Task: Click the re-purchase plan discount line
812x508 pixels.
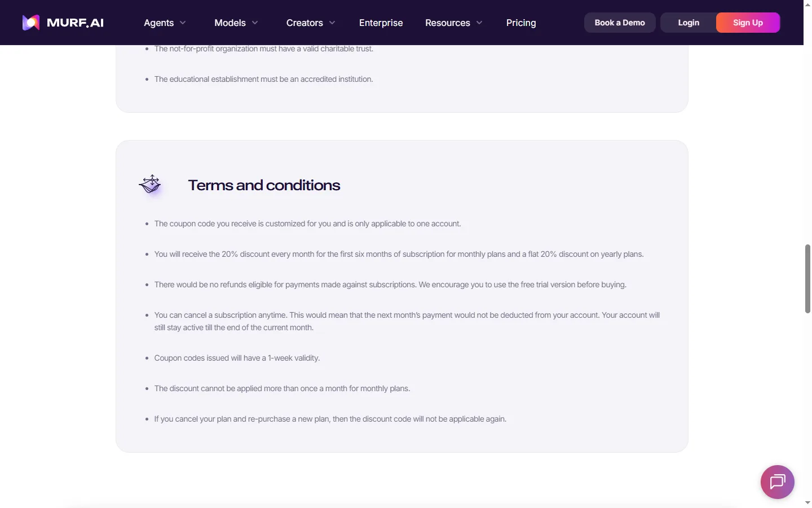Action: pyautogui.click(x=330, y=419)
